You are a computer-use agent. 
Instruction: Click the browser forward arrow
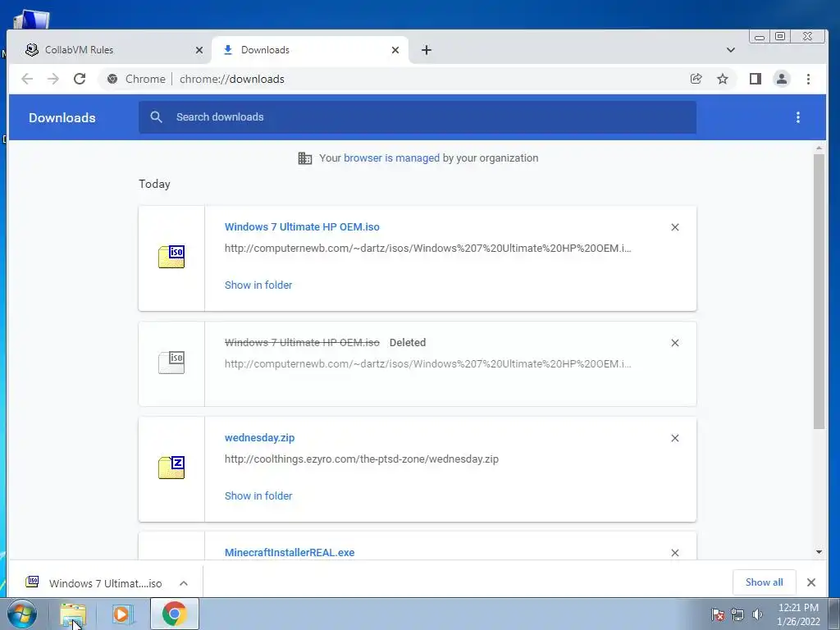click(53, 79)
